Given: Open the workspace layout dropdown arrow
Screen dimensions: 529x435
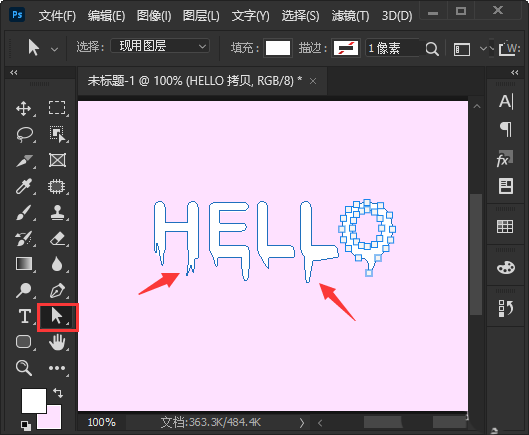Looking at the screenshot, I should tap(483, 49).
